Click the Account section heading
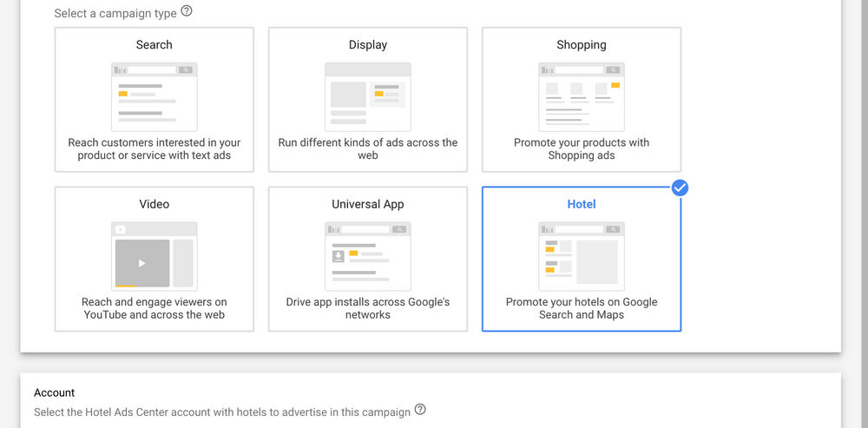Viewport: 868px width, 428px height. (54, 392)
